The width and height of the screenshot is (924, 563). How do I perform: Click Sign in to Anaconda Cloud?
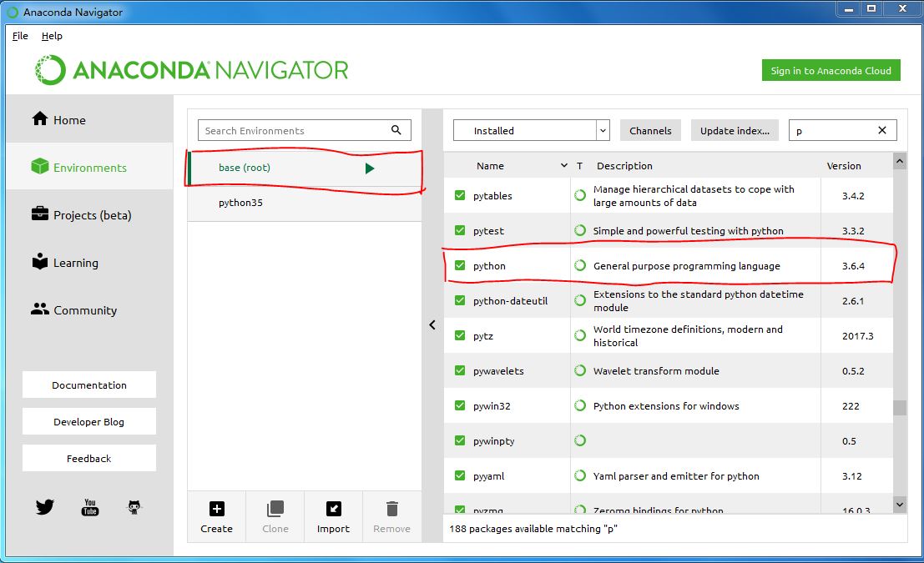(x=831, y=70)
